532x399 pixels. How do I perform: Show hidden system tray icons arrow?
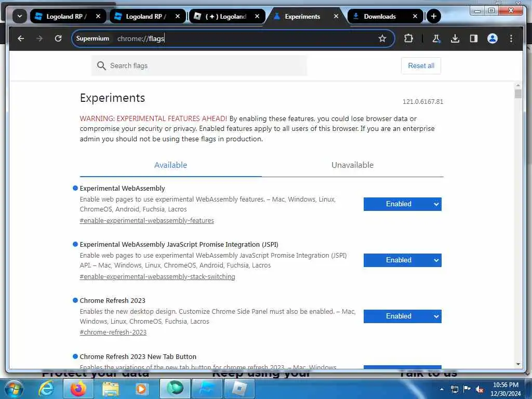click(442, 389)
